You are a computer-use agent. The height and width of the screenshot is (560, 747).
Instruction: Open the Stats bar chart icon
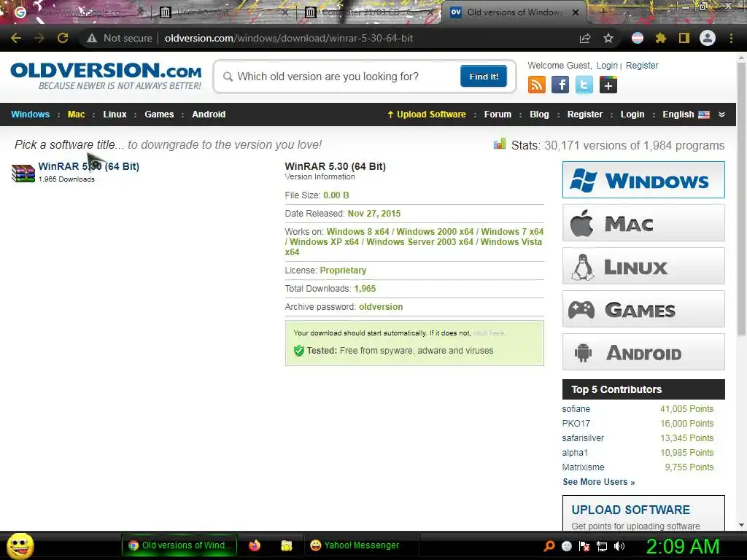click(499, 144)
